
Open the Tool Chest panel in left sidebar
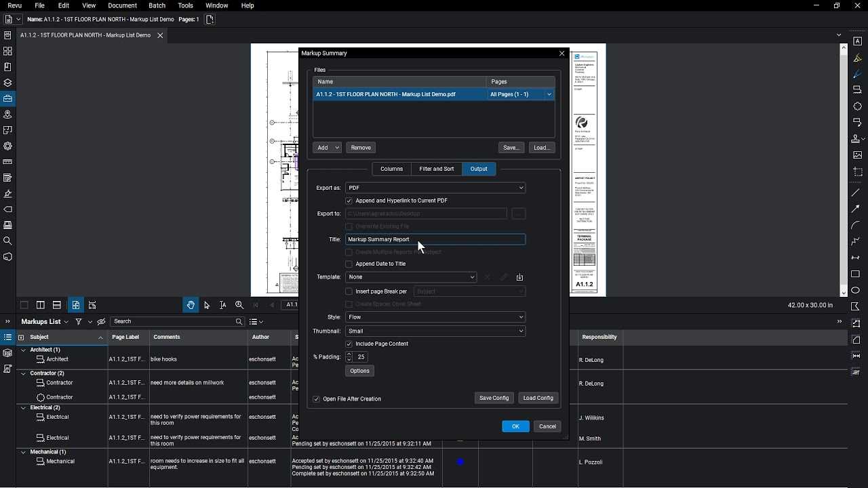(x=7, y=99)
